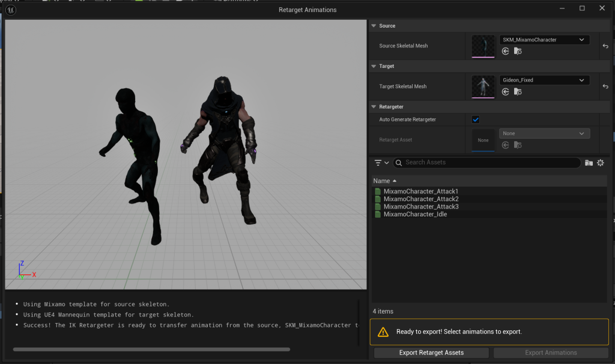Click Target Skeletal Mesh thumbnail
615x364 pixels.
pyautogui.click(x=483, y=86)
